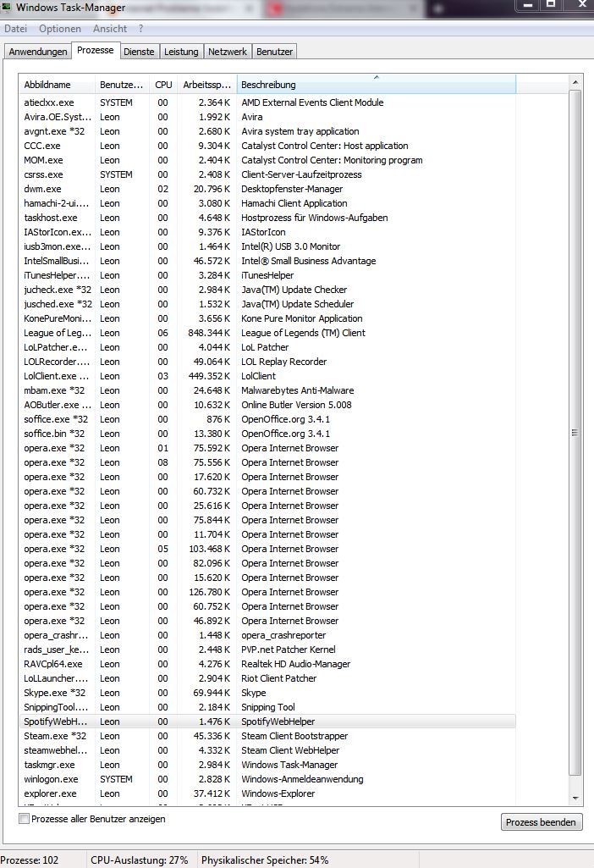Select the soffice.bin *32 process
The image size is (594, 868).
coord(267,434)
